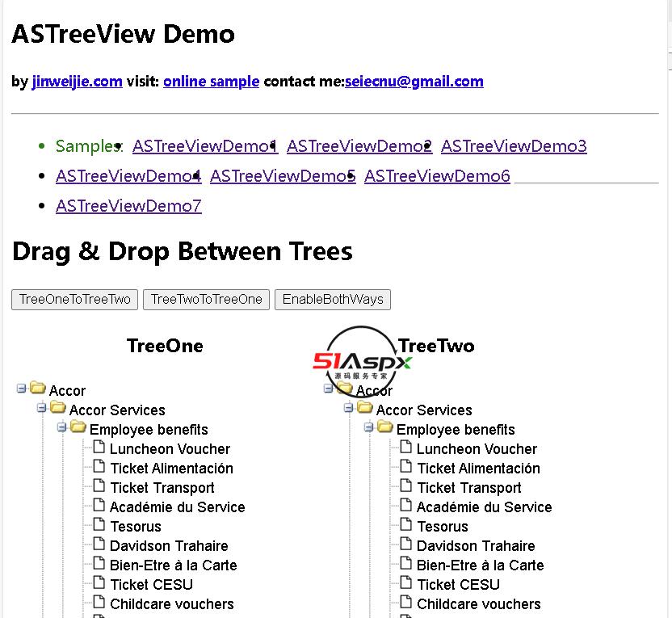
Task: Click the Tesorus file icon in TreeOne
Action: coord(99,524)
